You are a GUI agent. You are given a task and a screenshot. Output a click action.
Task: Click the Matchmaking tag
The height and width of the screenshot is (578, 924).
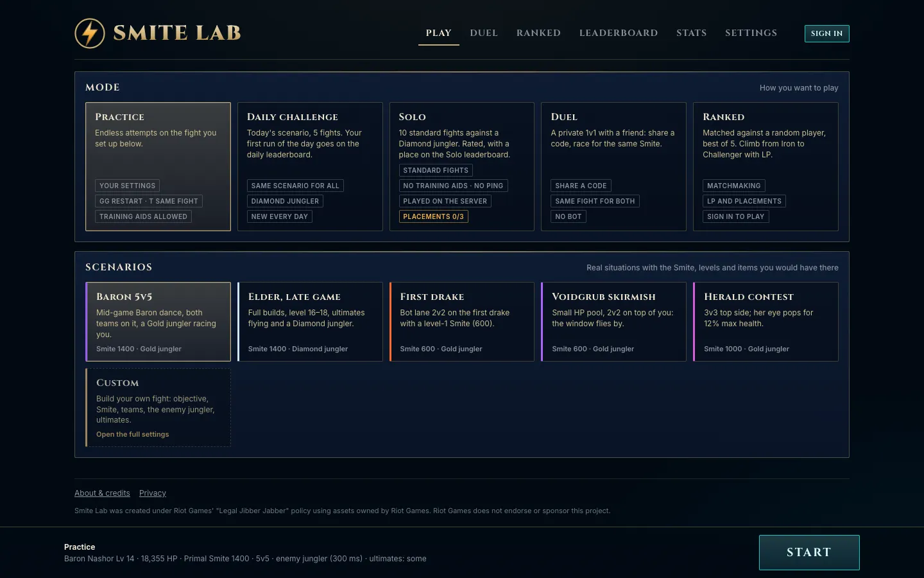734,186
